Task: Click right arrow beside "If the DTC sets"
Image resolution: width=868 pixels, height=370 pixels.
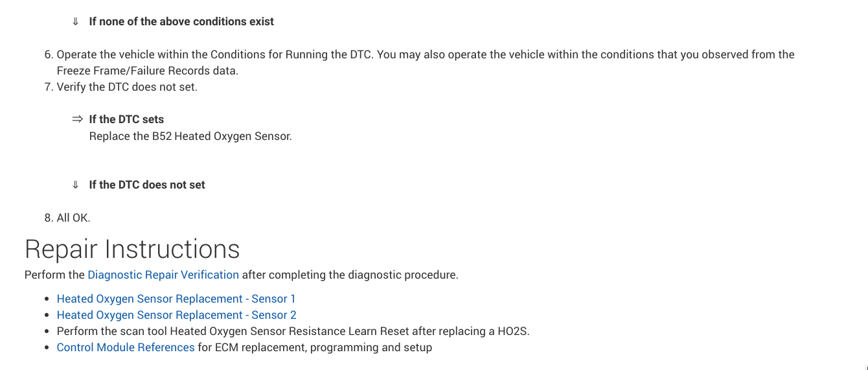Action: (x=78, y=119)
